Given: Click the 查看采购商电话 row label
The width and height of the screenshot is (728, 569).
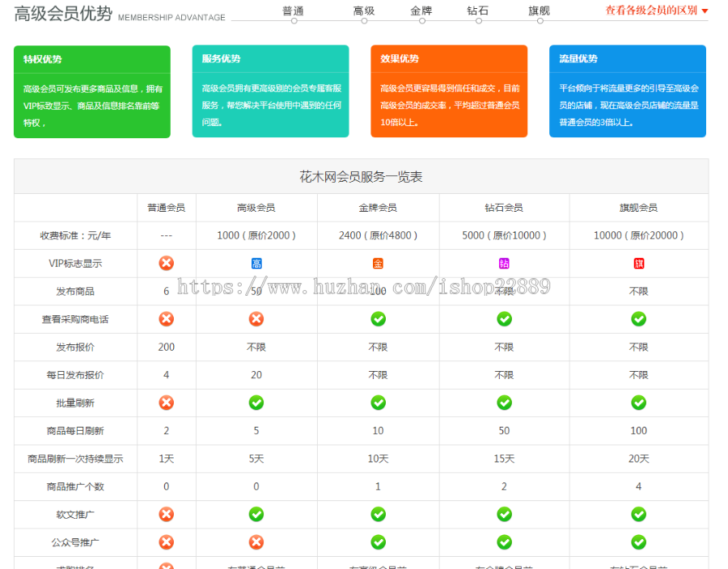Looking at the screenshot, I should coord(75,319).
